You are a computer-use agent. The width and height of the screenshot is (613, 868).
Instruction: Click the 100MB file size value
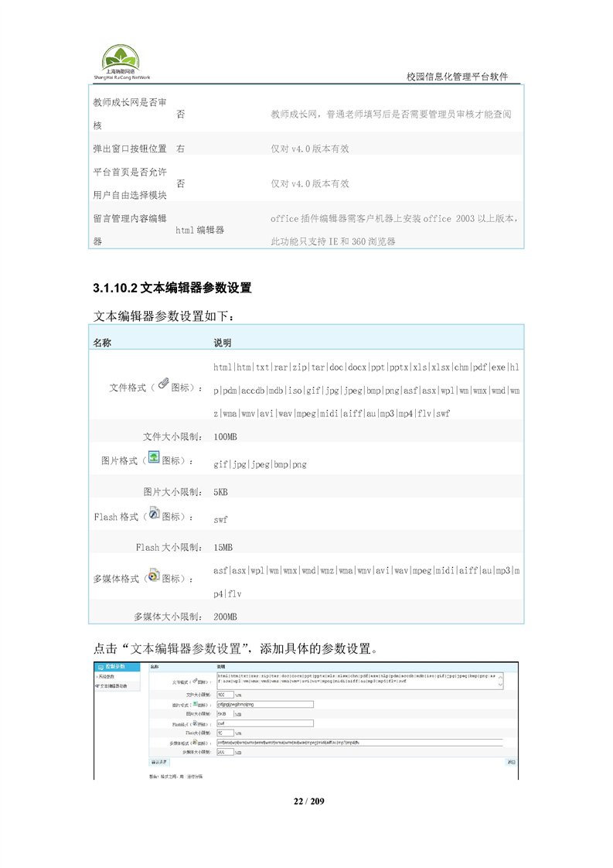[225, 437]
